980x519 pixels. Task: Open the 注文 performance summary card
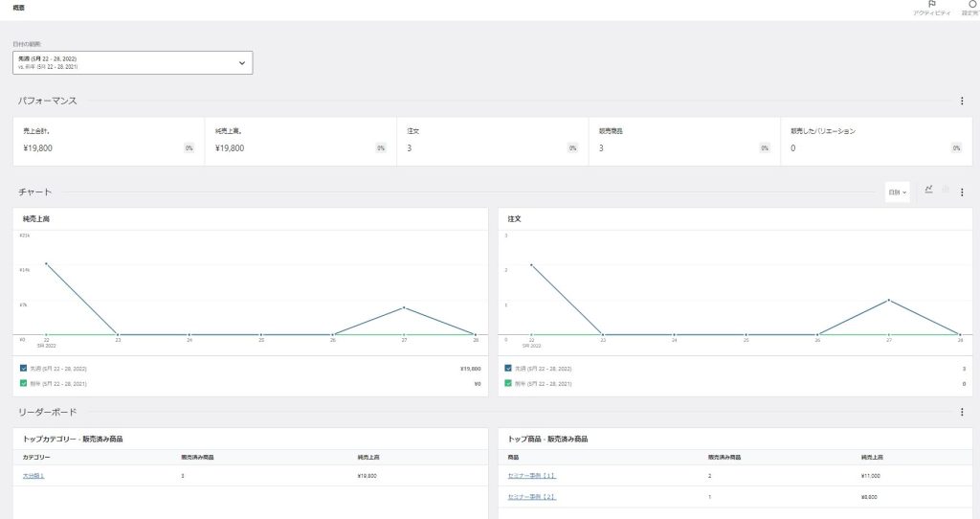click(492, 141)
